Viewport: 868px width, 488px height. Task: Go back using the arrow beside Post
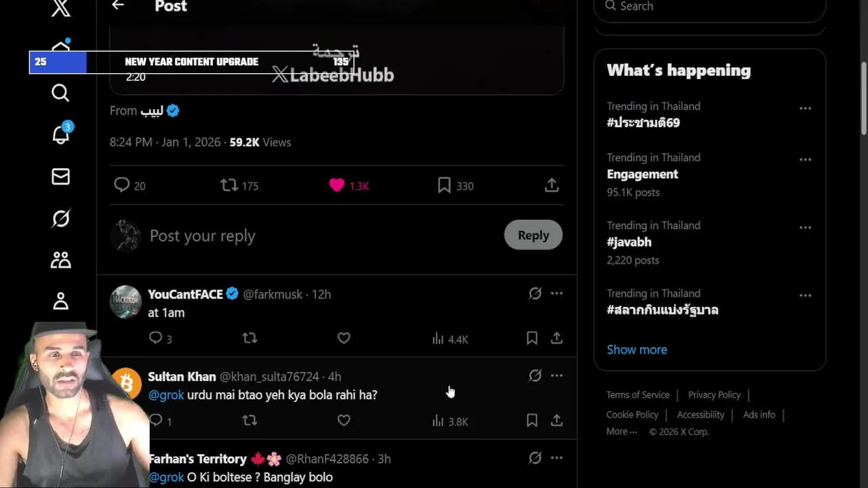point(118,6)
